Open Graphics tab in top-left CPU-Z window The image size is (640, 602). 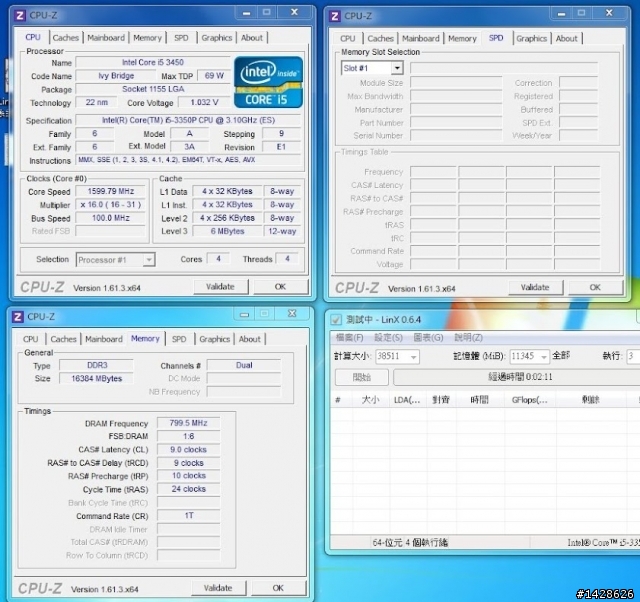(217, 38)
